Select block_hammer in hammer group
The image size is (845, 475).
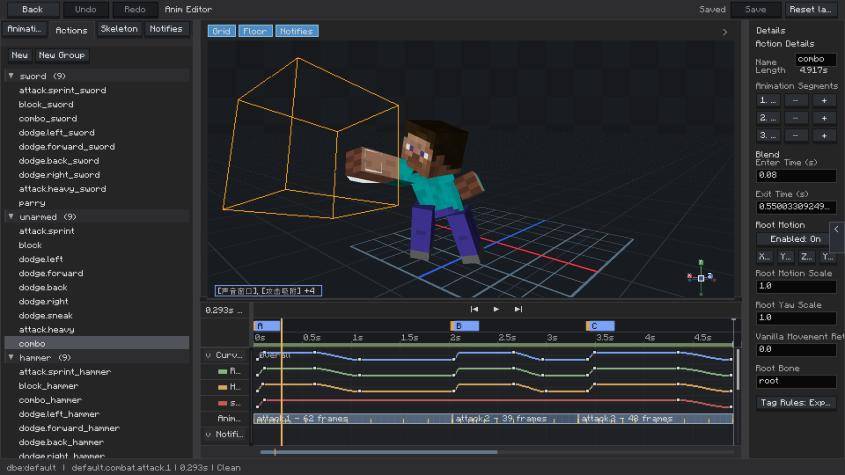pyautogui.click(x=48, y=386)
